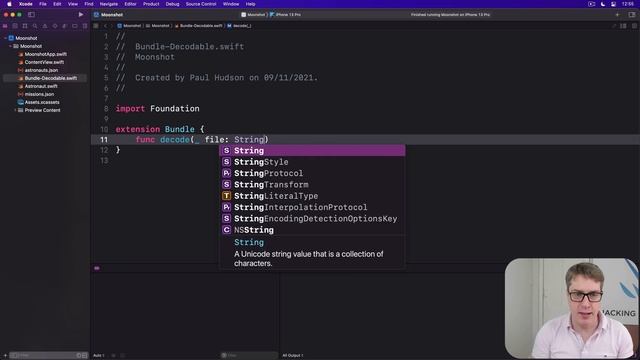Open the report navigator icon
Viewport: 640px width, 360px height.
(x=84, y=26)
